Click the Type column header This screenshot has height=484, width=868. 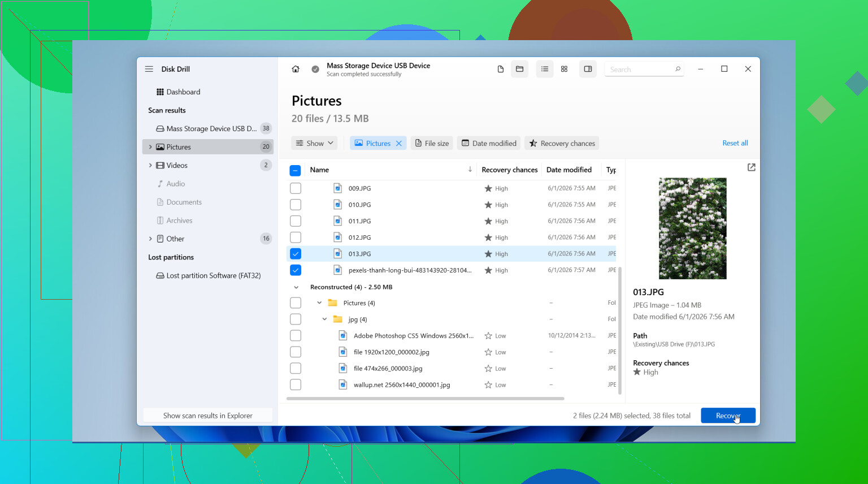611,170
